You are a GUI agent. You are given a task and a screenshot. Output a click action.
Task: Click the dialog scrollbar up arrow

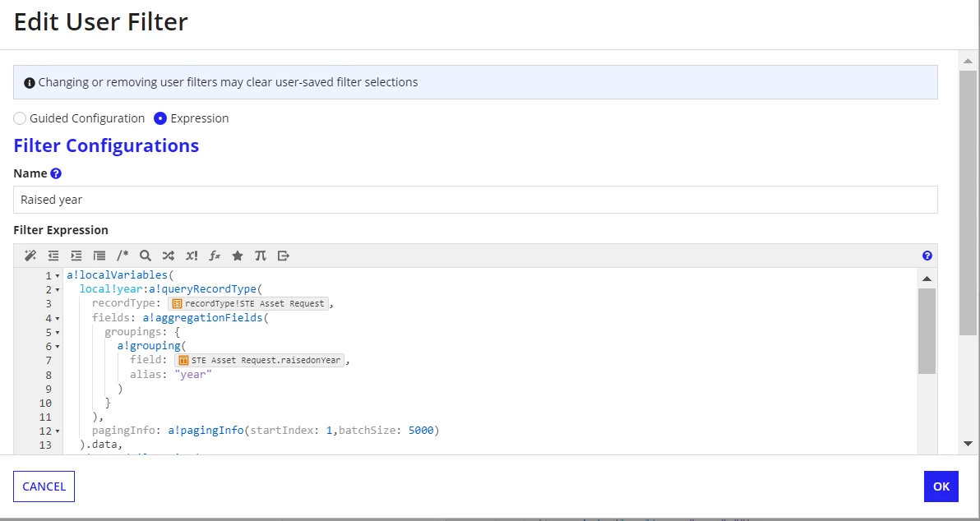tap(968, 61)
